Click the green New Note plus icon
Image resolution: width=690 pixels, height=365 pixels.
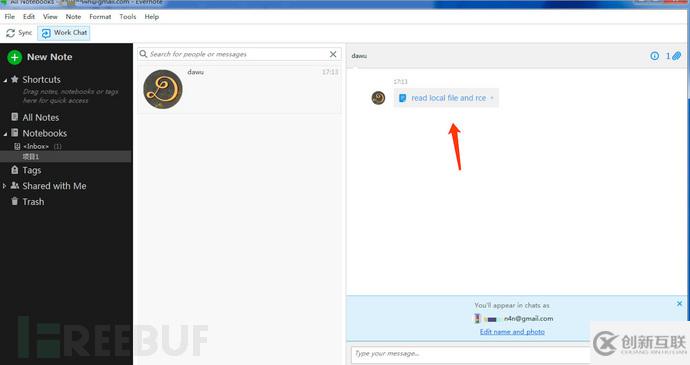click(15, 57)
